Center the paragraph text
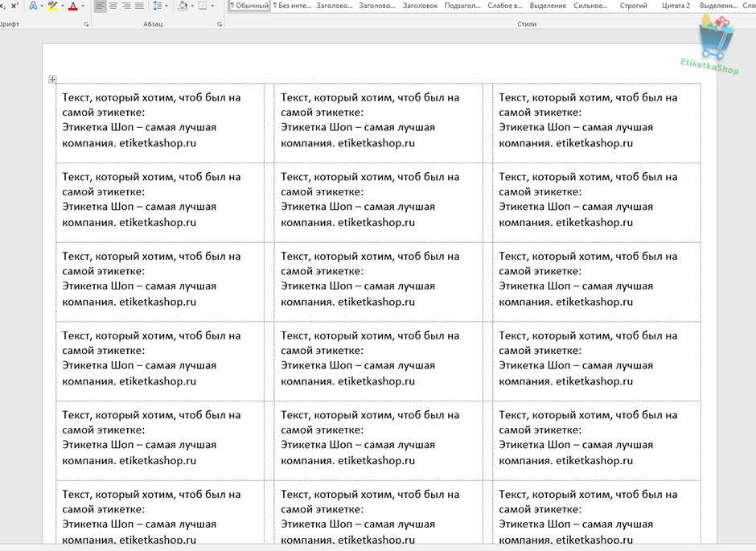Image resolution: width=756 pixels, height=551 pixels. click(113, 6)
